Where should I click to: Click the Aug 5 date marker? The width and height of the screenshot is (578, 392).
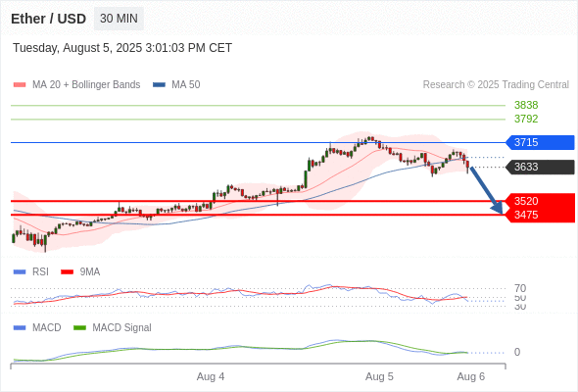click(379, 376)
